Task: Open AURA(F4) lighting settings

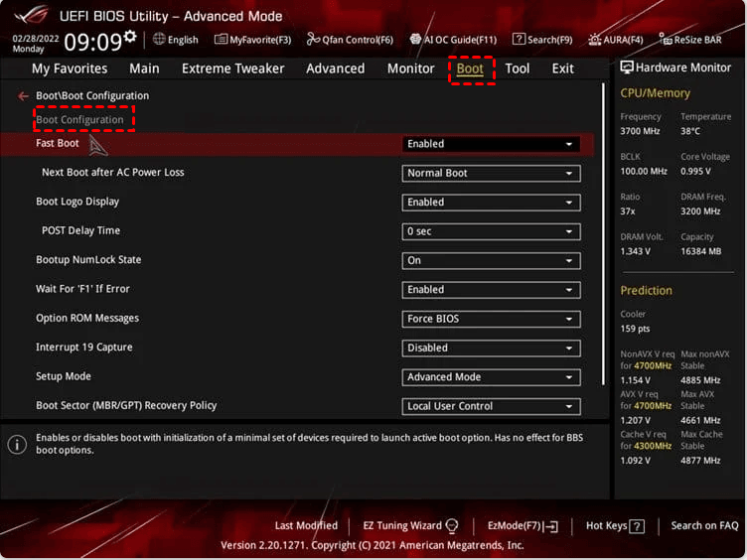Action: point(616,40)
